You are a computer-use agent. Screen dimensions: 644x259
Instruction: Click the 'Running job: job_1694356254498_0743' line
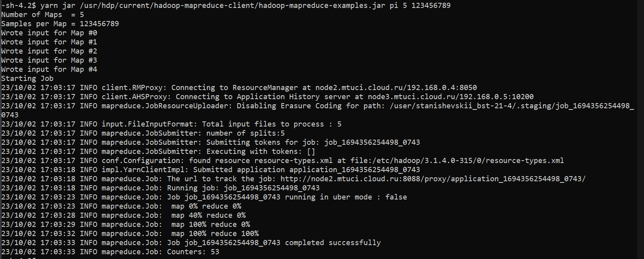pos(160,188)
